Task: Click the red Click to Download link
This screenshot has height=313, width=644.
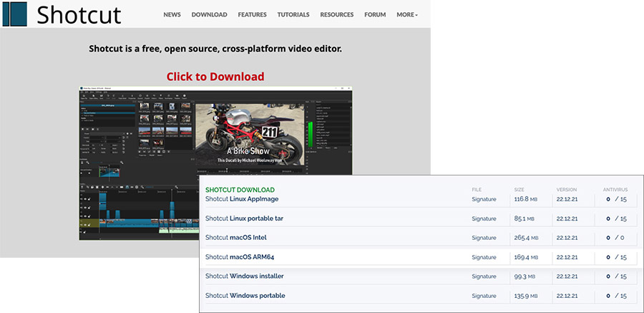Action: click(x=215, y=77)
